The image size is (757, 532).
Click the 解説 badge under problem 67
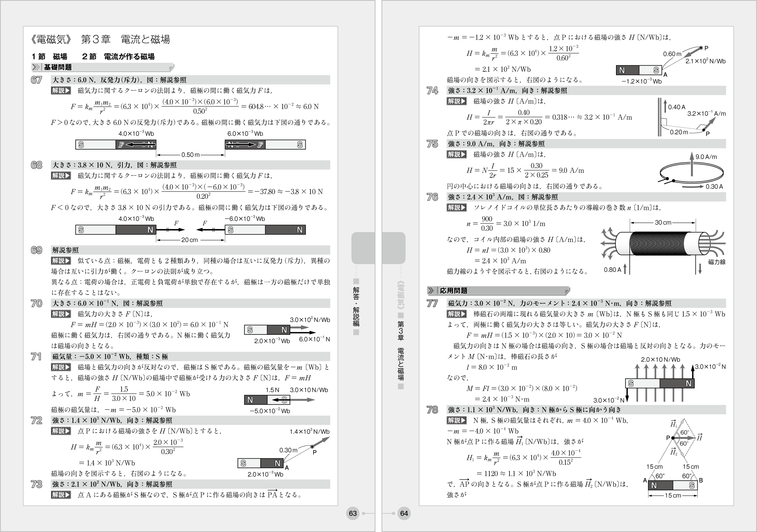[61, 91]
